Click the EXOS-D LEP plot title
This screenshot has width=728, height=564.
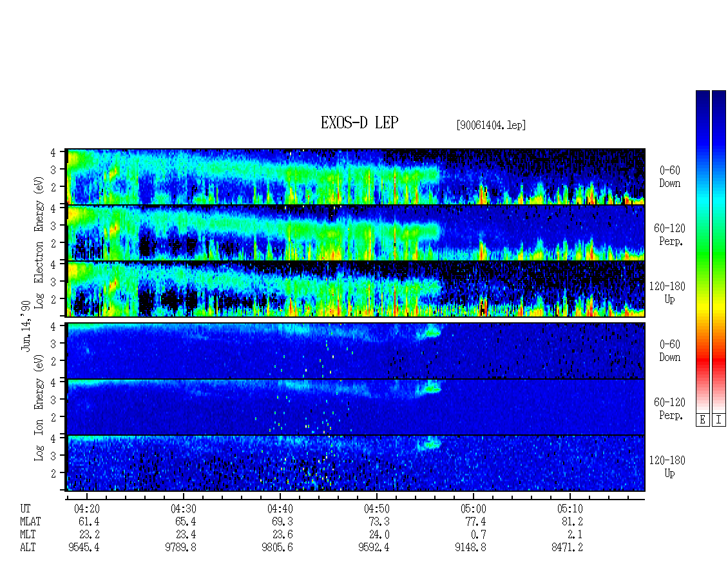tap(359, 122)
